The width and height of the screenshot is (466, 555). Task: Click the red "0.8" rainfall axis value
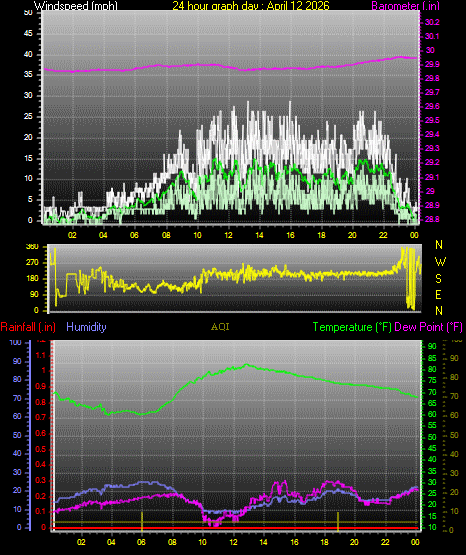pyautogui.click(x=41, y=402)
